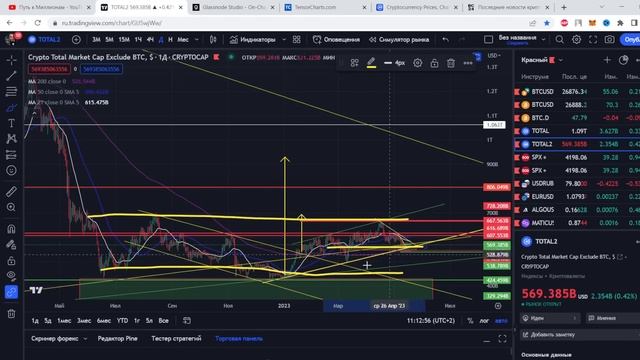Image resolution: width=640 pixels, height=360 pixels.
Task: Lock all drawing tools
Action: coord(11,260)
